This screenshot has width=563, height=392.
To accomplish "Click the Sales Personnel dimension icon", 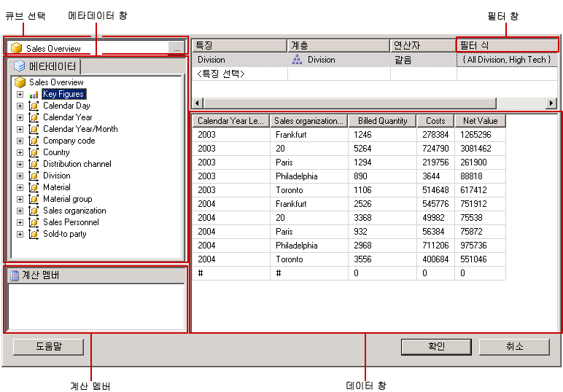I will (34, 222).
